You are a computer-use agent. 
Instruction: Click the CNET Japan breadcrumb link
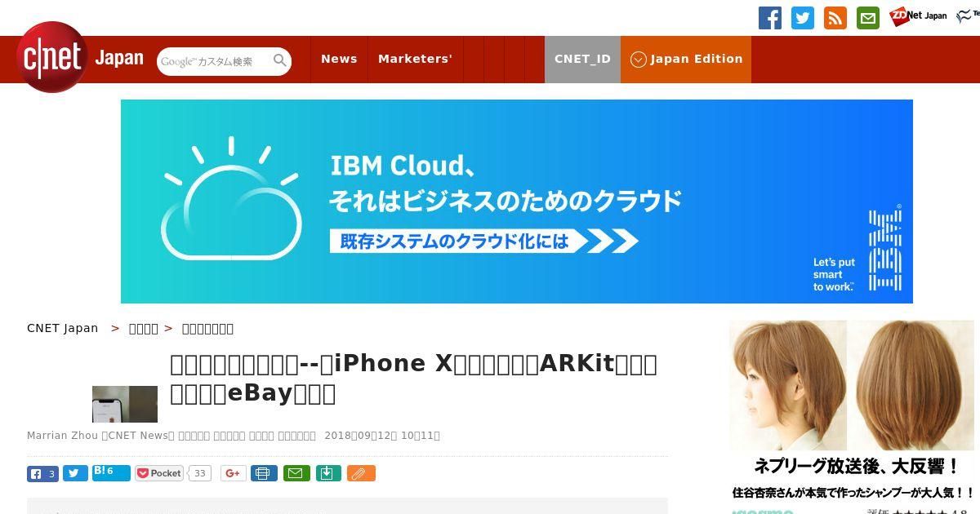(x=62, y=328)
